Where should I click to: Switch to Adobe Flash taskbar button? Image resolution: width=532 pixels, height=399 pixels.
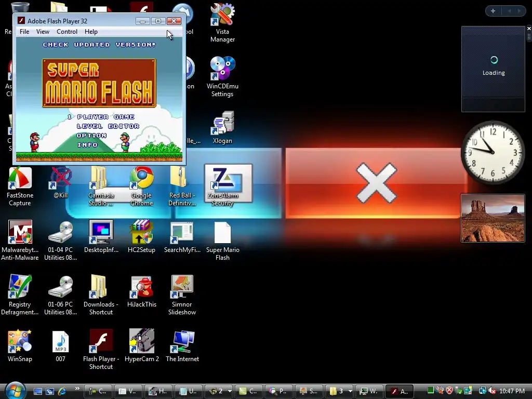tap(400, 391)
